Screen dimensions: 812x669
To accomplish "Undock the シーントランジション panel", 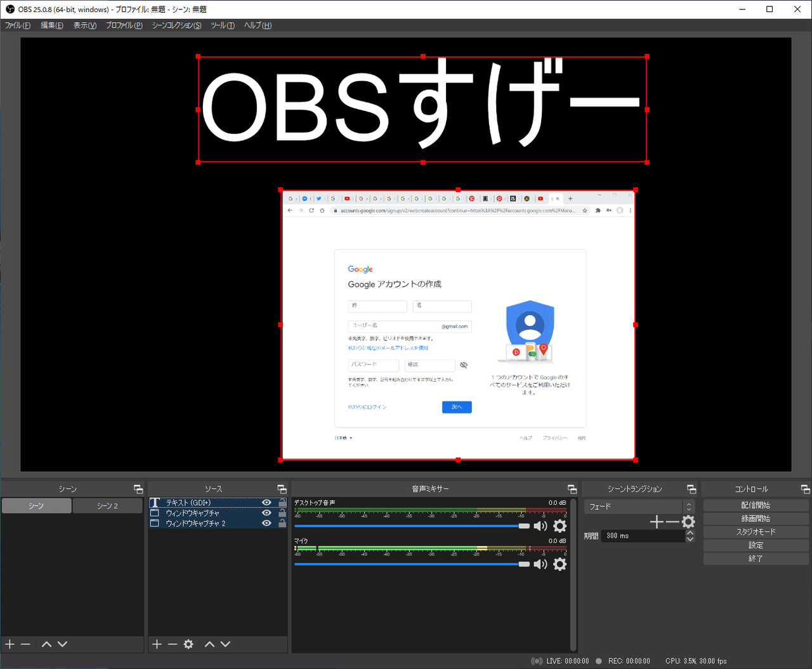I will [691, 489].
